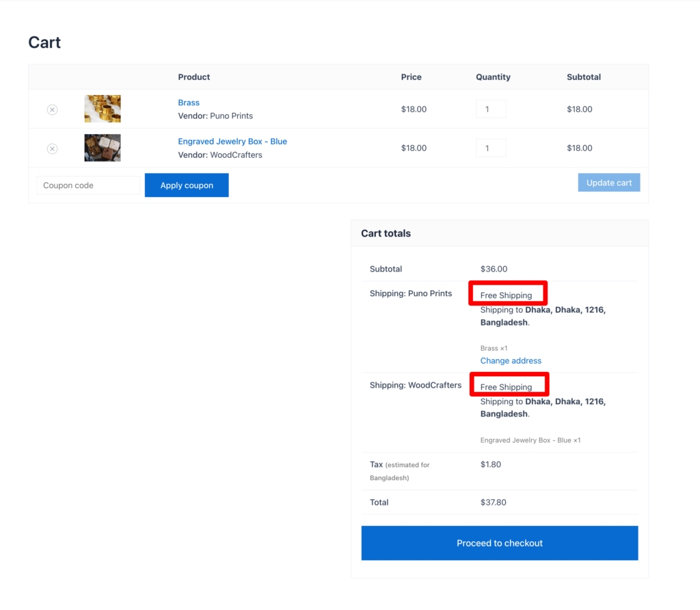Click the Tax estimated for Bangladesh label
700x610 pixels.
click(400, 470)
